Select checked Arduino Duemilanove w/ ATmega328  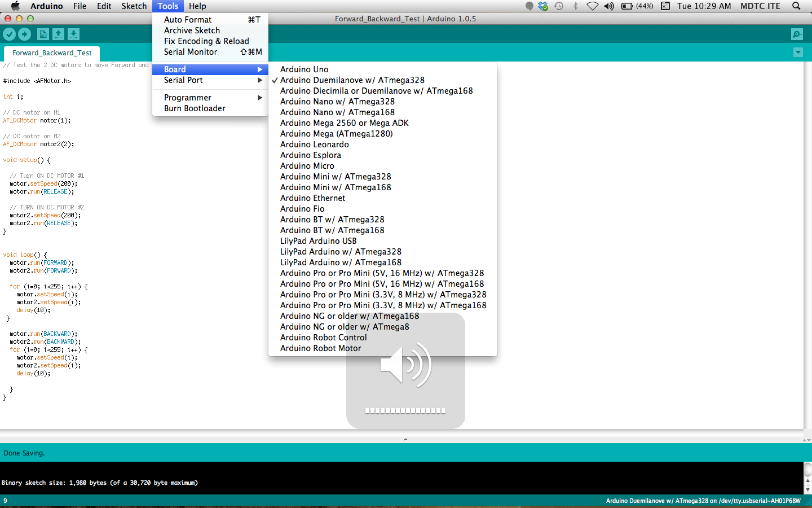tap(383, 80)
